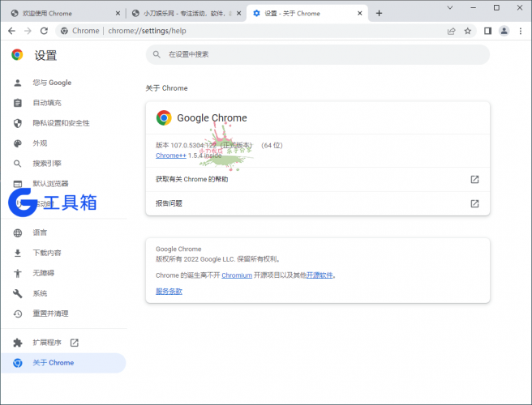Click the Google Chrome logo in about card
The image size is (532, 405).
164,118
